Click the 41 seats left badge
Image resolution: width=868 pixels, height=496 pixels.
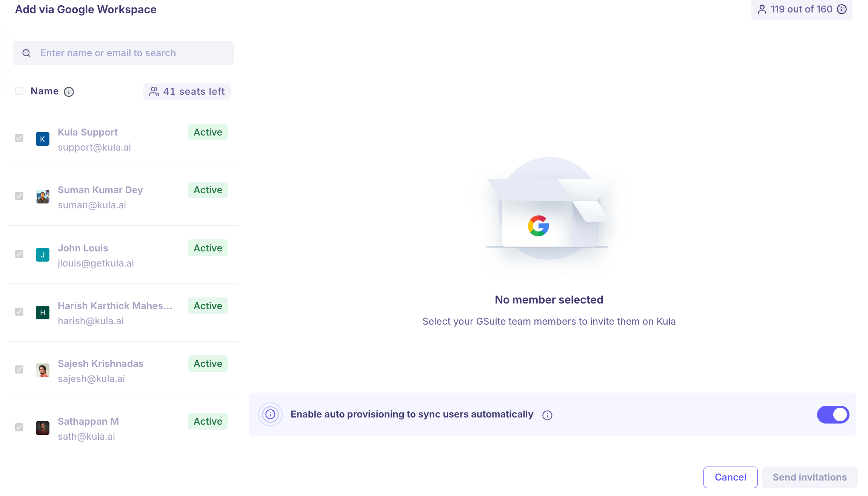(187, 91)
